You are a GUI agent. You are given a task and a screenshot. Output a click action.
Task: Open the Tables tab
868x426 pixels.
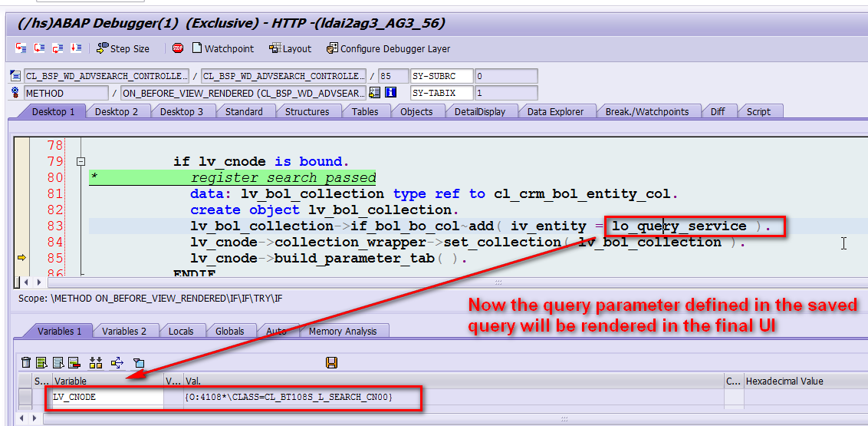coord(365,111)
